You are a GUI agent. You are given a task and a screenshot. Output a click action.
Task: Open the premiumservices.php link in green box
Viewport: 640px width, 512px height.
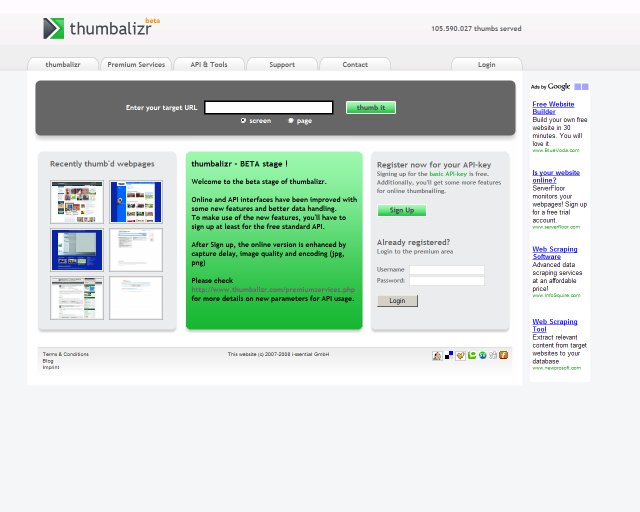point(273,289)
